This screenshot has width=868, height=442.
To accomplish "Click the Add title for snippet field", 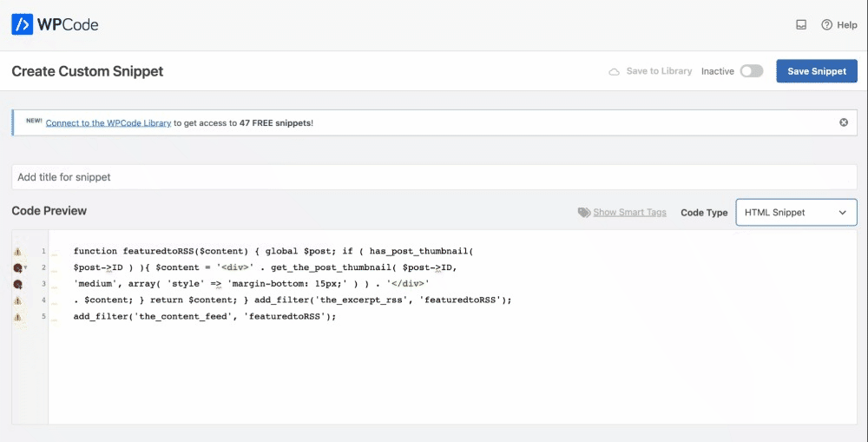I will coord(434,177).
